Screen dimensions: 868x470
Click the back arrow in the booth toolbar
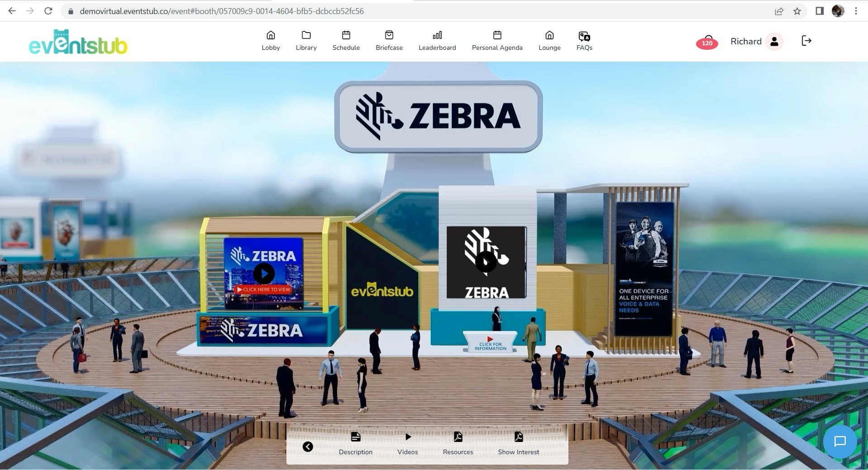(x=308, y=447)
